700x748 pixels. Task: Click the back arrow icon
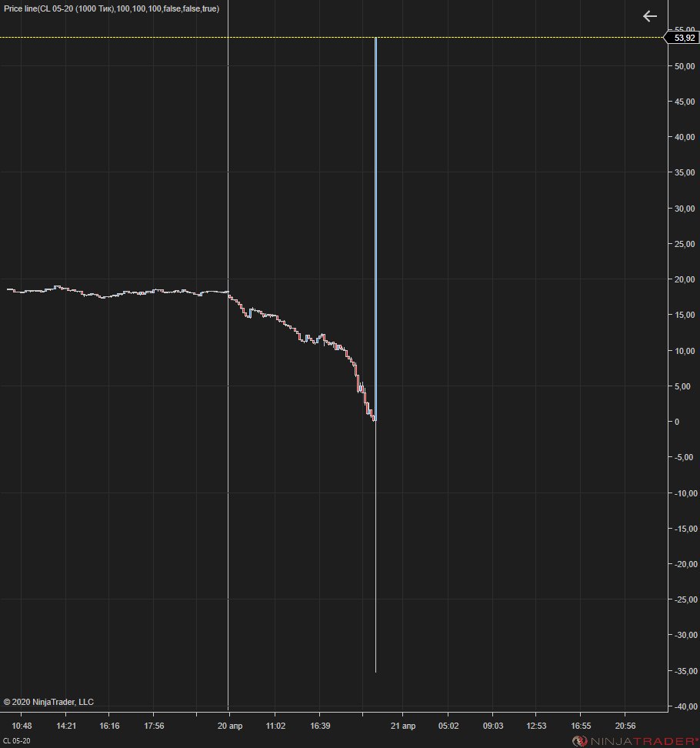649,16
